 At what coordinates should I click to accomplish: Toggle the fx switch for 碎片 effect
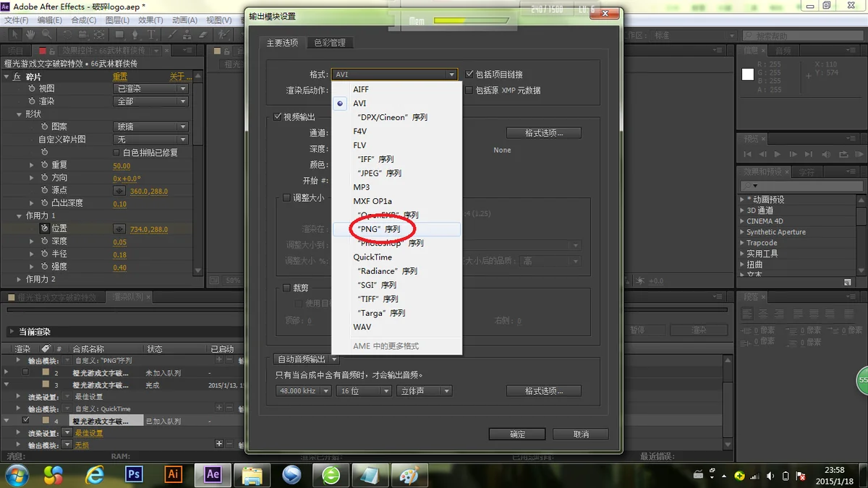pos(17,77)
